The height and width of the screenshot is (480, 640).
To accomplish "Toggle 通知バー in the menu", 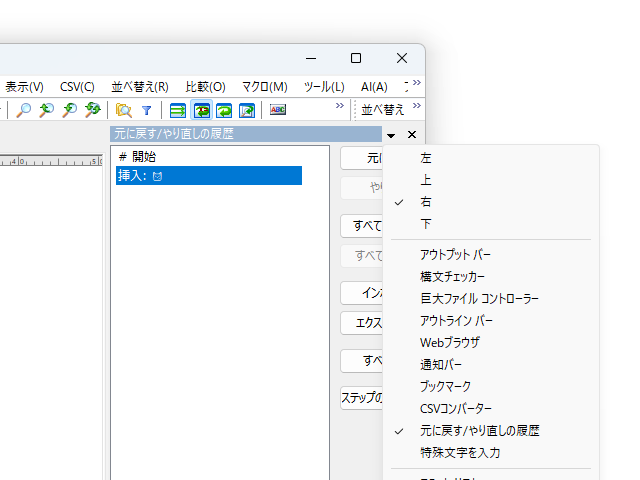I will 491,364.
